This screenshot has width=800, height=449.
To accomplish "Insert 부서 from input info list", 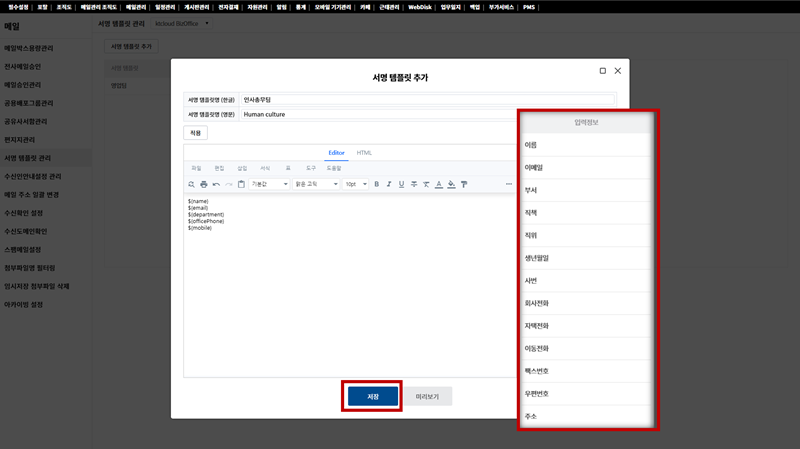I will tap(586, 190).
